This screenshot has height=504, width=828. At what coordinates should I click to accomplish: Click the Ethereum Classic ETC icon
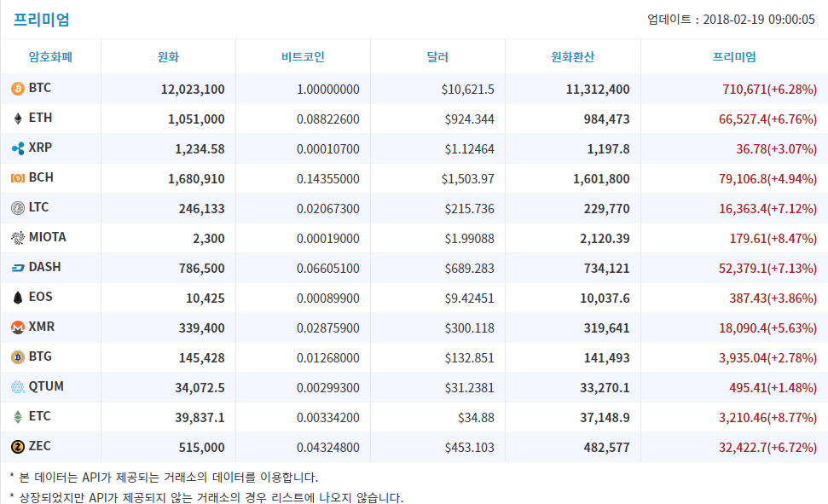point(17,417)
